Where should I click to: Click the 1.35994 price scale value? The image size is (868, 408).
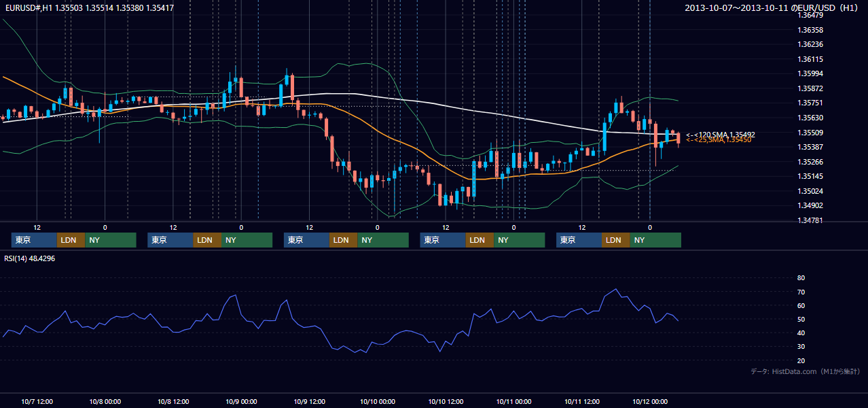tap(810, 73)
